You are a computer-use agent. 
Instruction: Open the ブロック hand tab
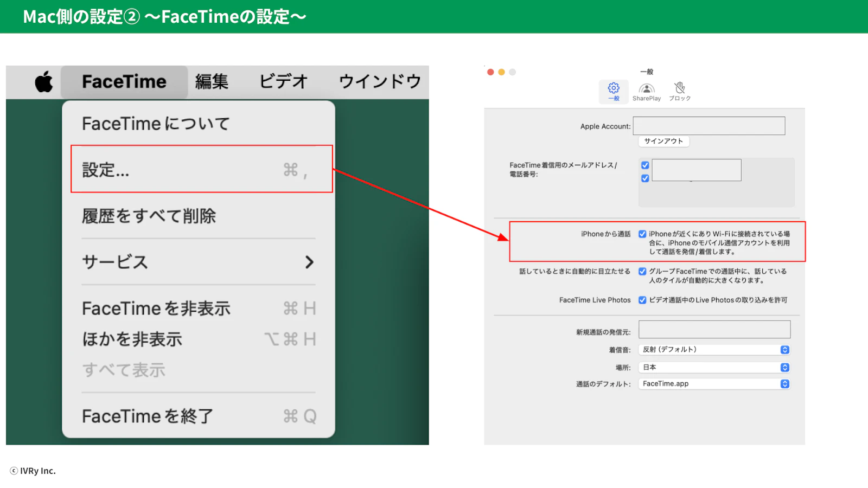[680, 92]
